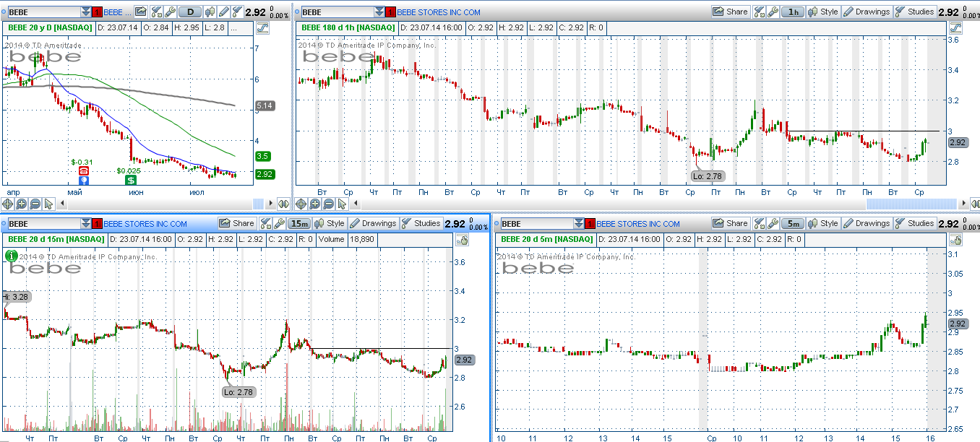Zoom out using magnifier minus under daily chart

click(35, 204)
